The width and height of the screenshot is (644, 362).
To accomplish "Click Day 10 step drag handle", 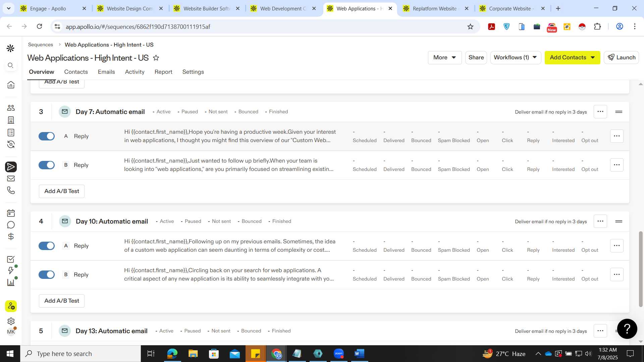I will 619,221.
